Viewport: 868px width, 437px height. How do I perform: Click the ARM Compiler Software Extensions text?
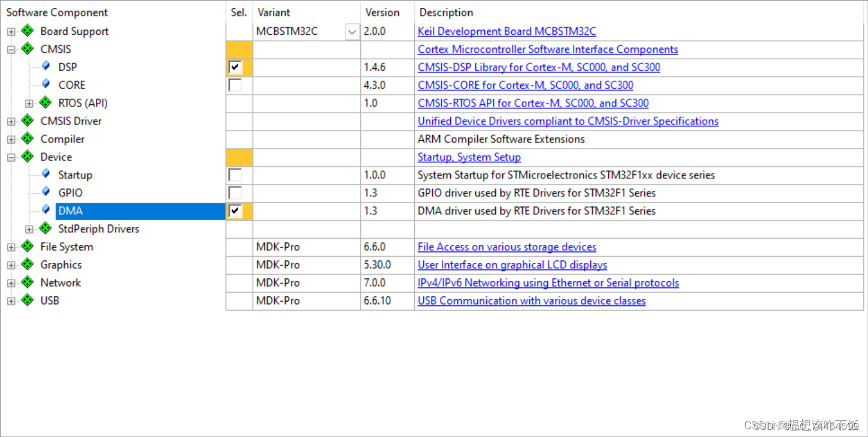click(501, 139)
